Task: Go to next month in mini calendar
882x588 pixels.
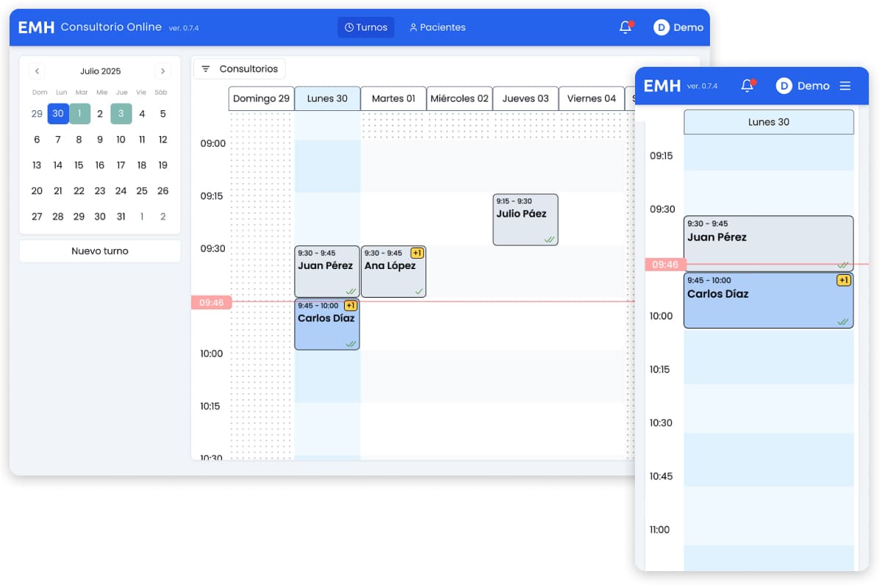Action: (x=162, y=71)
